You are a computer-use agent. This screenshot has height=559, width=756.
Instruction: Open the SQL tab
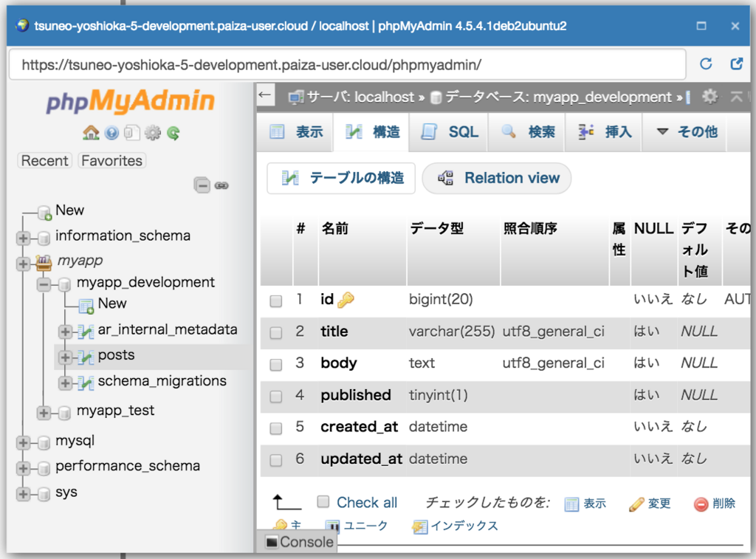[x=449, y=131]
